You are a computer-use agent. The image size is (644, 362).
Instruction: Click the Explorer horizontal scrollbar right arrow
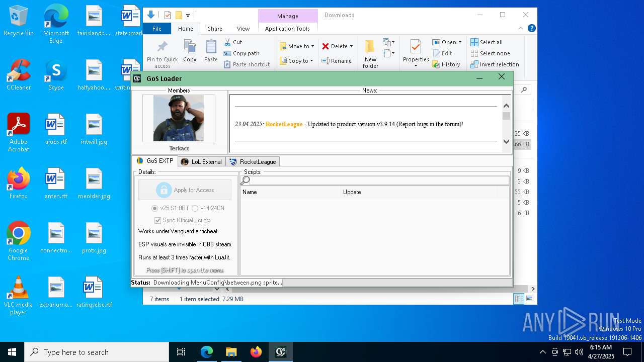coord(533,289)
